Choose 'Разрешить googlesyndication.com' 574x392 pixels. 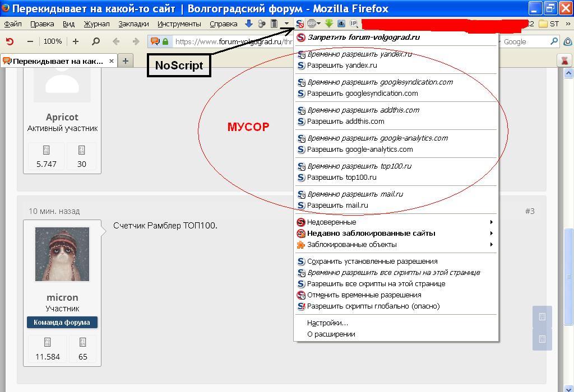[396, 94]
